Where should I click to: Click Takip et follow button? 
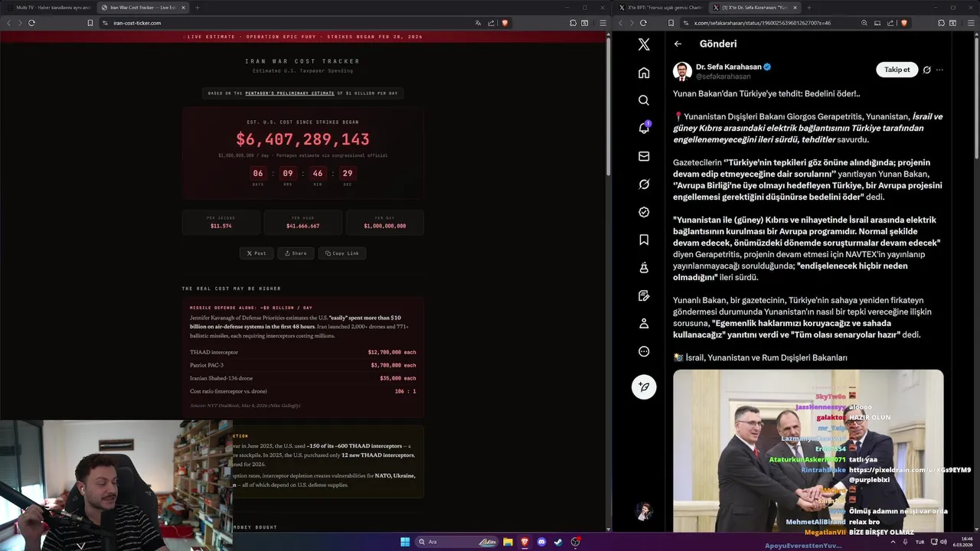pos(897,70)
